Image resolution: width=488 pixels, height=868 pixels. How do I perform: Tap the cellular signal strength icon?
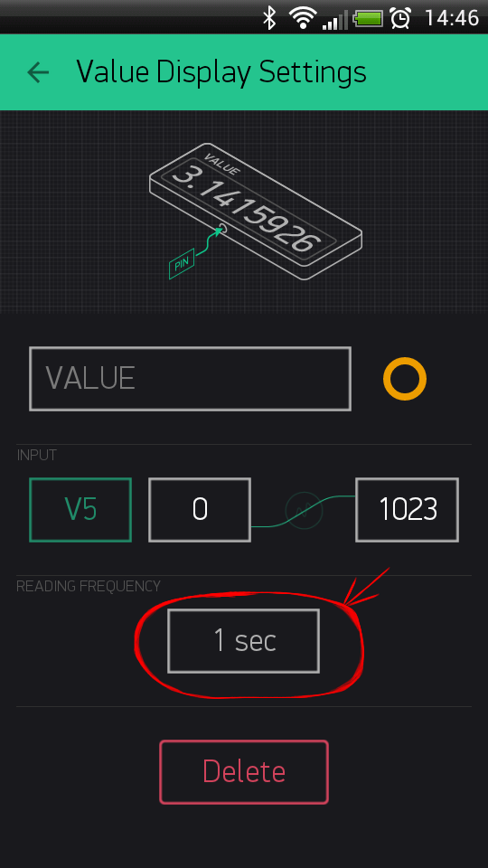tap(335, 20)
